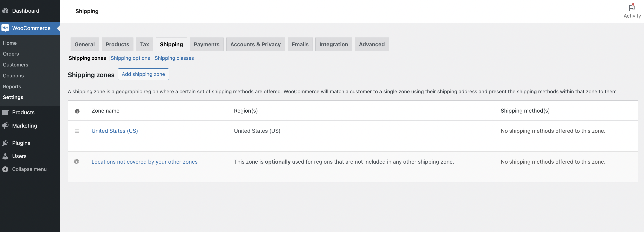The height and width of the screenshot is (232, 644).
Task: Open the Advanced settings tab
Action: 372,44
